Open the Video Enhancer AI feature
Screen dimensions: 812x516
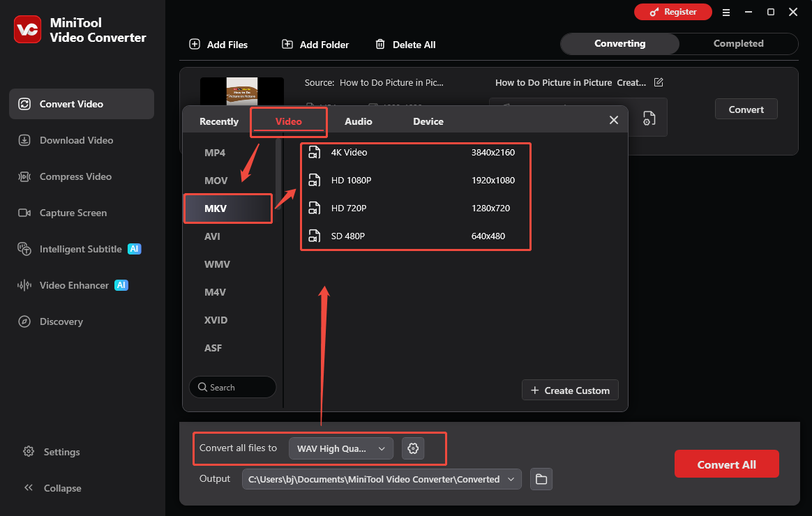[73, 285]
